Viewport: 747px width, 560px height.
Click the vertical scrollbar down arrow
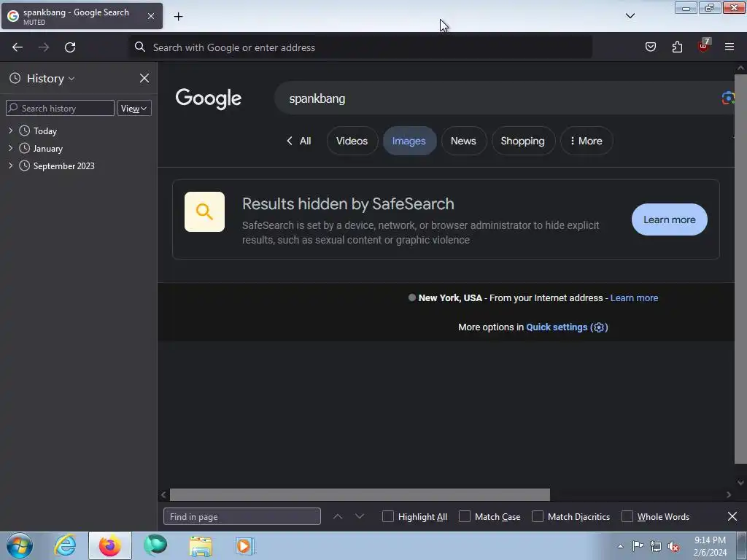coord(741,483)
